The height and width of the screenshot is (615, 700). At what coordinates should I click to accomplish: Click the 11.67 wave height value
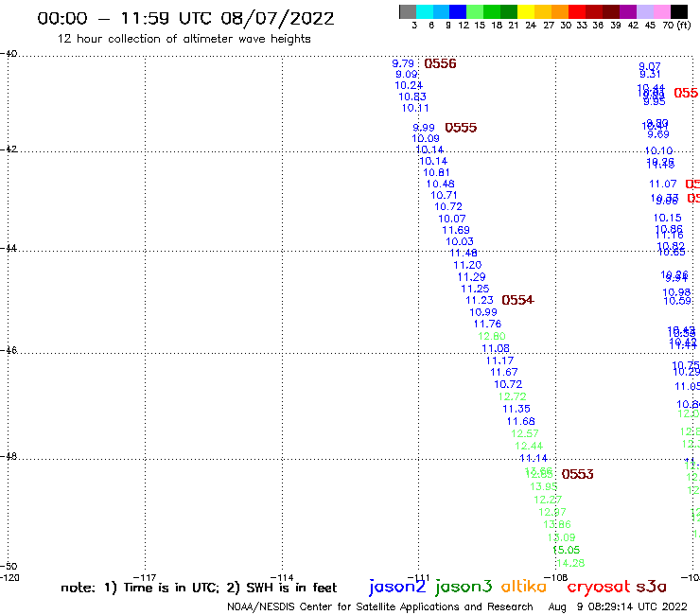coord(504,372)
